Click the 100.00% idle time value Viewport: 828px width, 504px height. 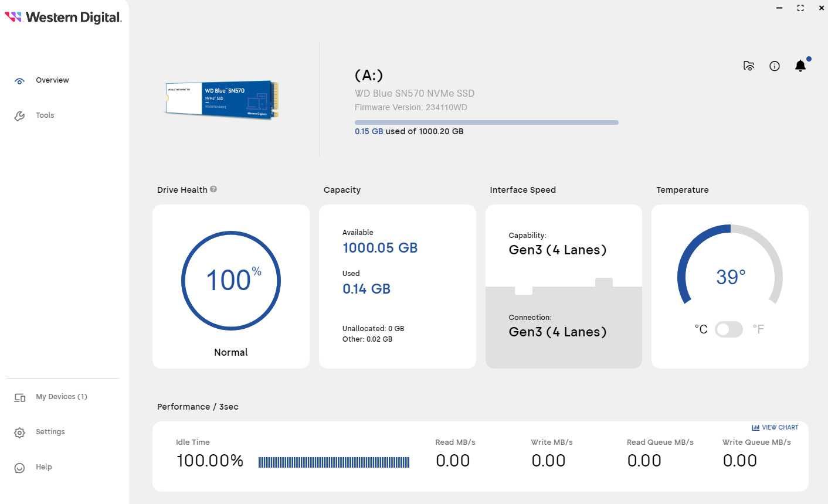click(x=210, y=461)
